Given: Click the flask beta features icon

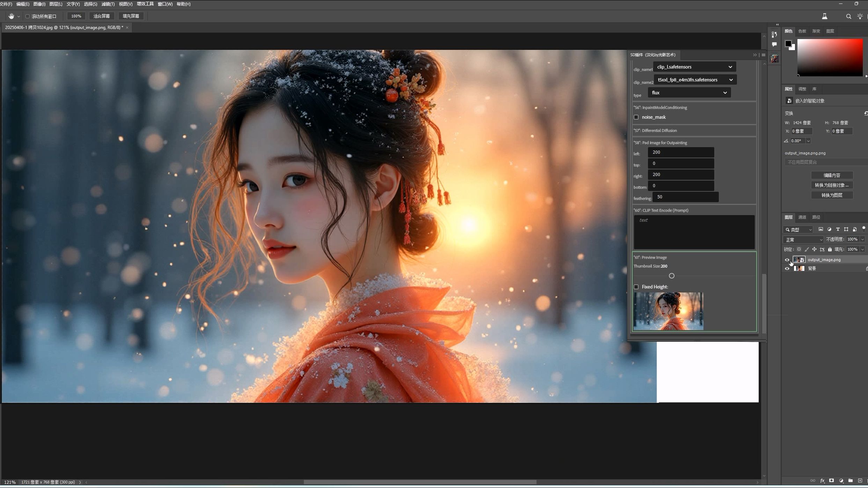Looking at the screenshot, I should pyautogui.click(x=824, y=16).
